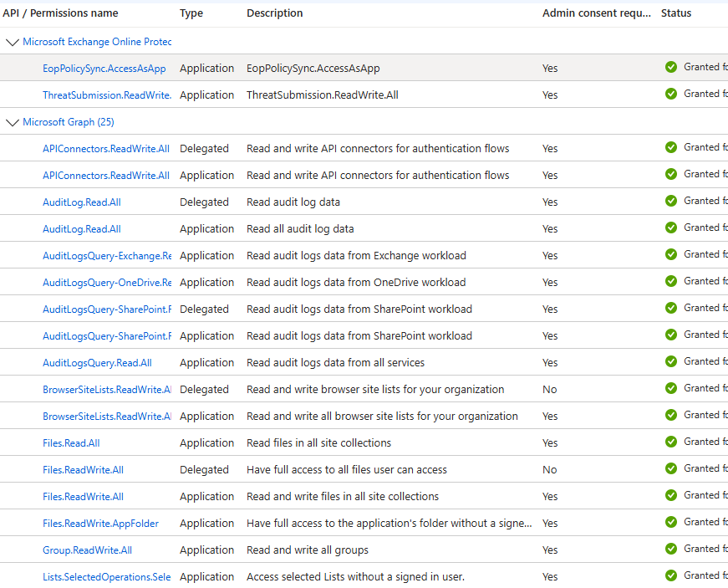Click the Granted icon for Files.ReadWrite.AppFolder
Screen dimensions: 728x588
(671, 521)
